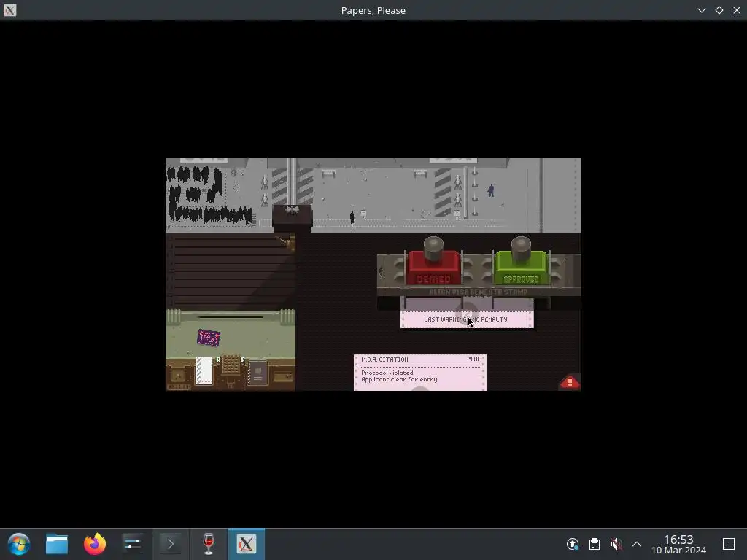Viewport: 747px width, 560px height.
Task: Pick up the purple ticket on the counter
Action: pyautogui.click(x=209, y=338)
